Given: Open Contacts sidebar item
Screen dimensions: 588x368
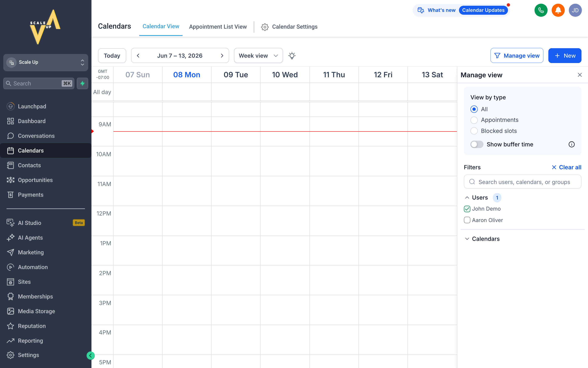Looking at the screenshot, I should [46, 165].
